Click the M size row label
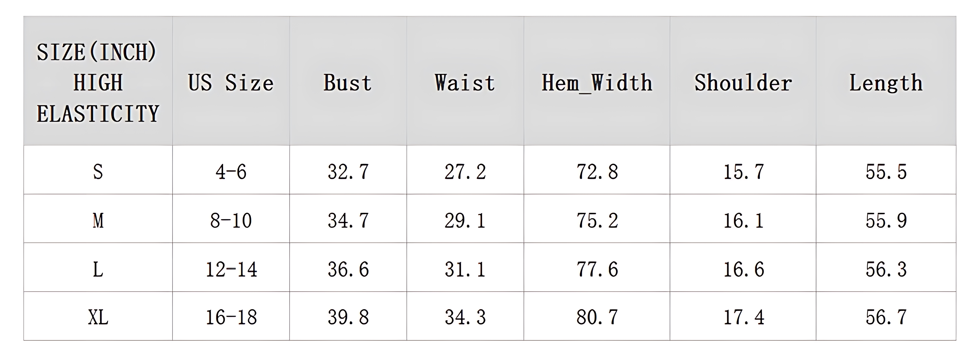980x358 pixels. [98, 218]
